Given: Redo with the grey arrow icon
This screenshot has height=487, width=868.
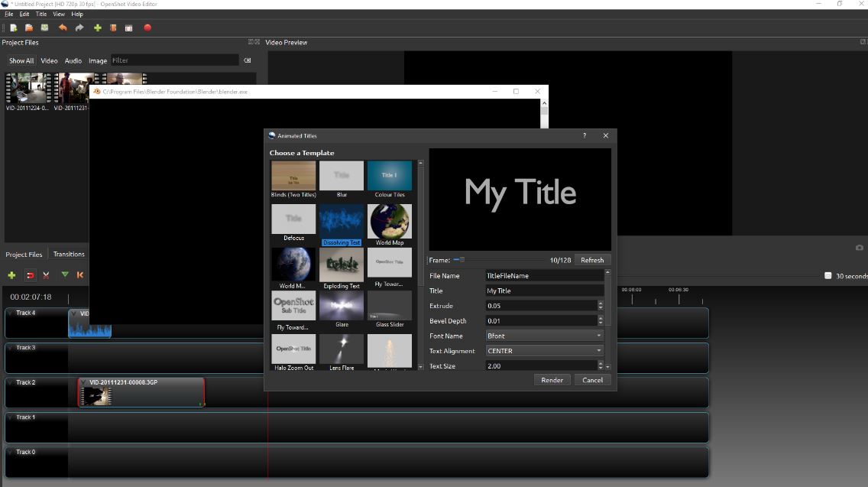Looking at the screenshot, I should click(79, 28).
